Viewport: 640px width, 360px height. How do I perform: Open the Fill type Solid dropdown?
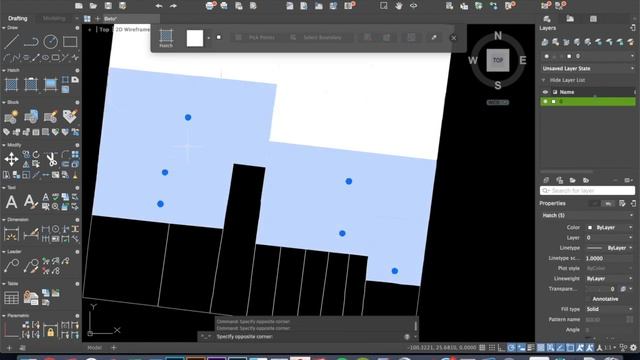pyautogui.click(x=609, y=309)
